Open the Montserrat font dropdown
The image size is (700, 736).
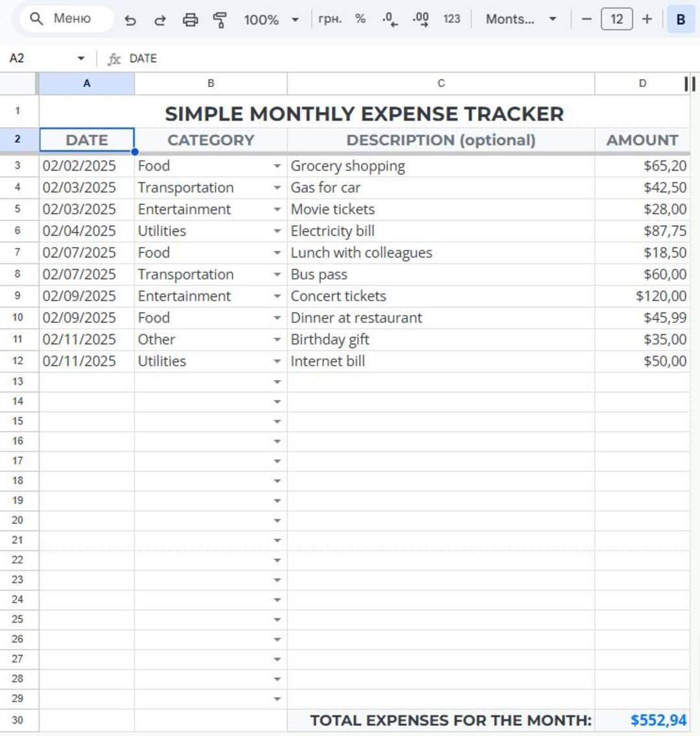520,19
